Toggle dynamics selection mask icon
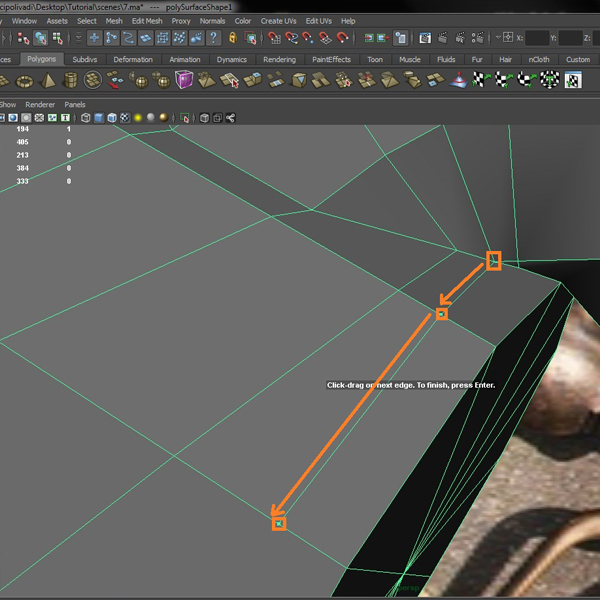 [179, 38]
